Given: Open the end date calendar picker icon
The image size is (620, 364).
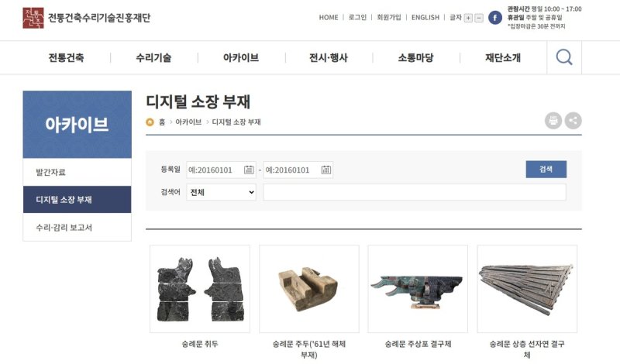Looking at the screenshot, I should tap(325, 170).
